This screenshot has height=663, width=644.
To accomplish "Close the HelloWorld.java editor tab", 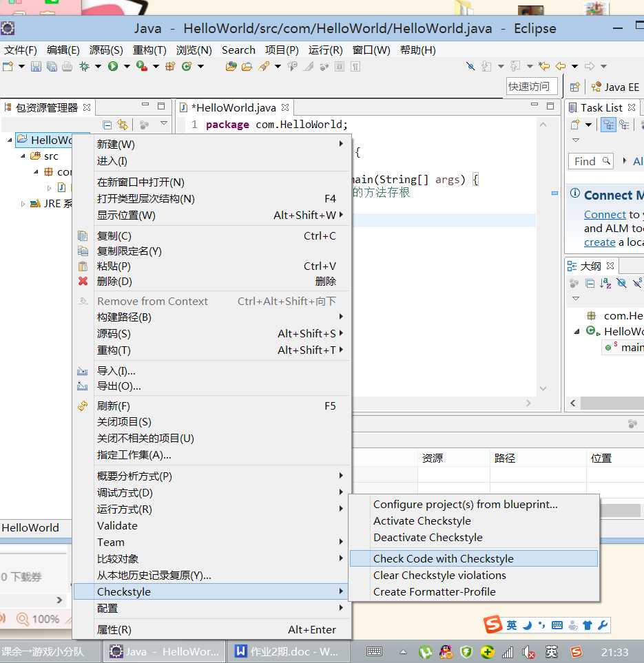I will coord(285,107).
